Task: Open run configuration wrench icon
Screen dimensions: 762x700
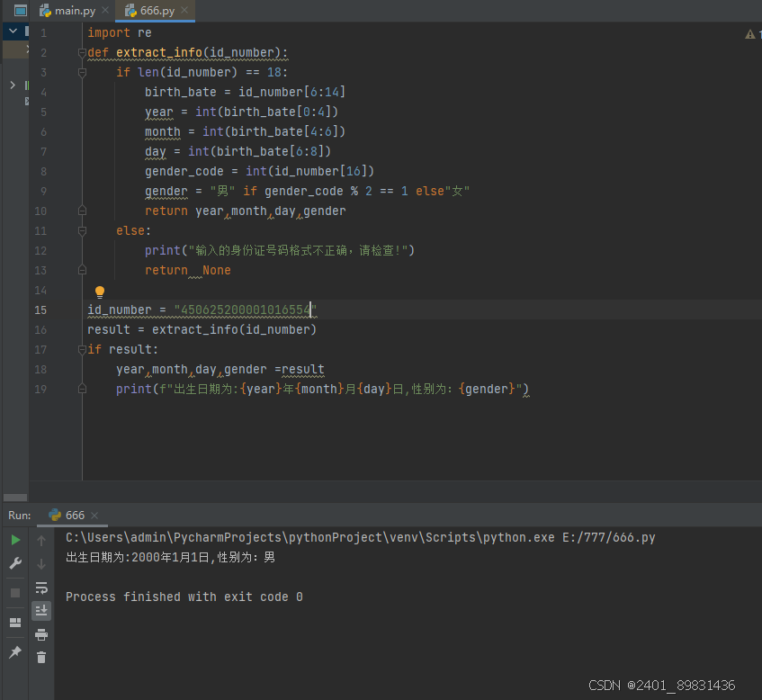Action: pos(15,563)
